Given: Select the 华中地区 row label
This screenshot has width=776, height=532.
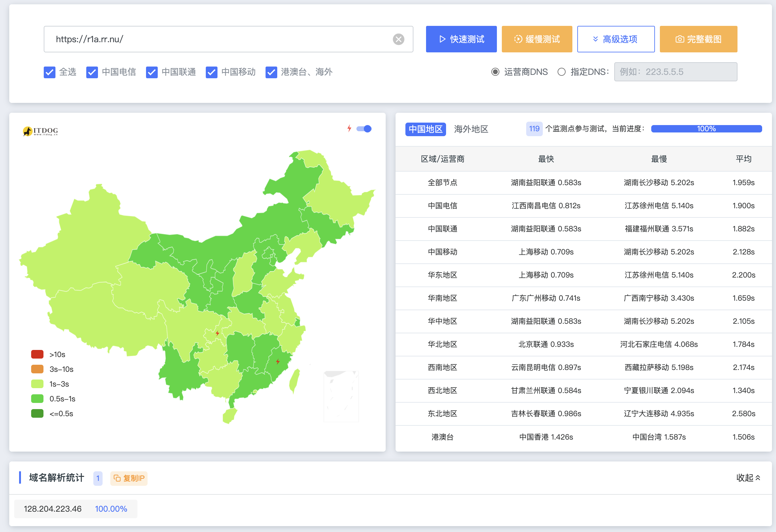Looking at the screenshot, I should [x=442, y=321].
